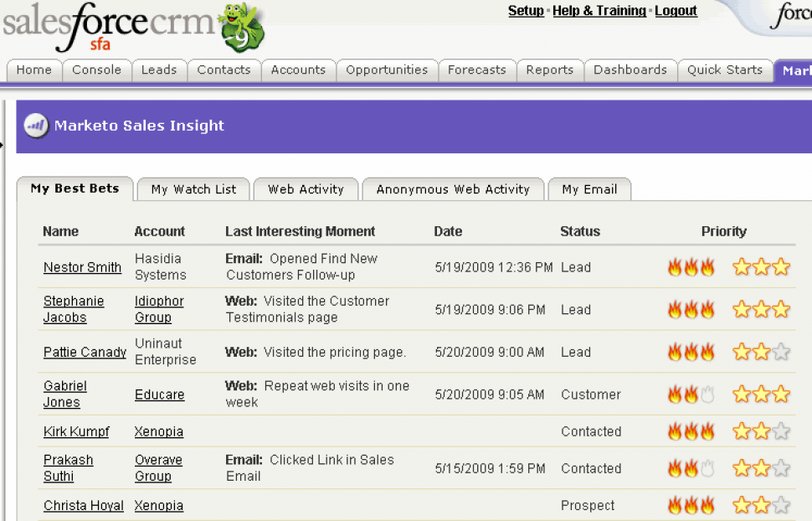Click the Status column header

point(580,232)
